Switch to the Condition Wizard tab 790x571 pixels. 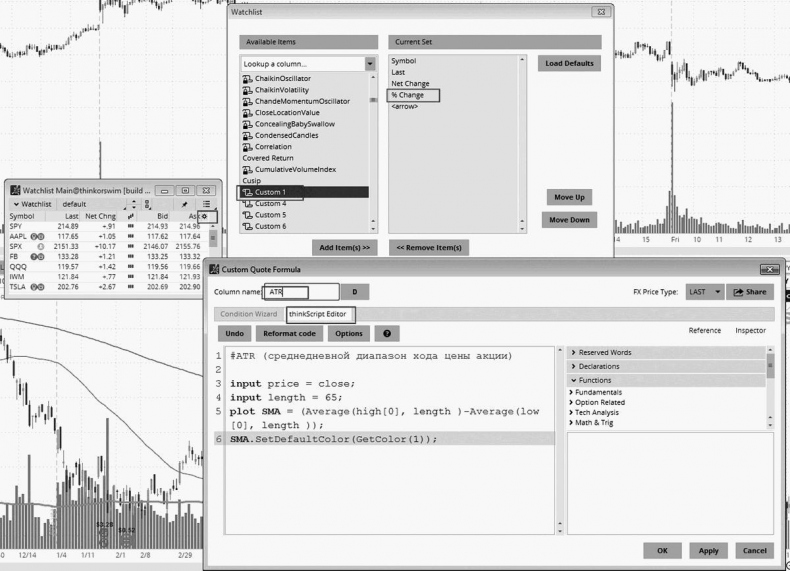tap(249, 314)
